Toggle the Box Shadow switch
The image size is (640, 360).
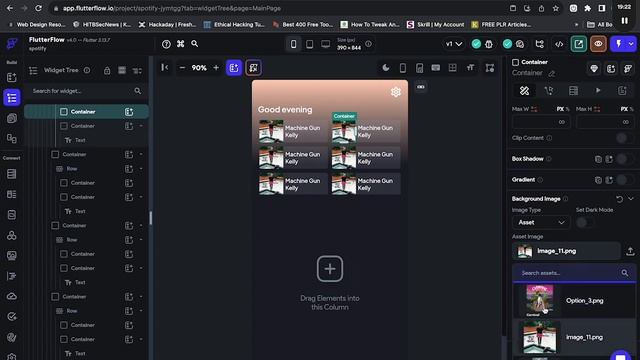point(624,159)
